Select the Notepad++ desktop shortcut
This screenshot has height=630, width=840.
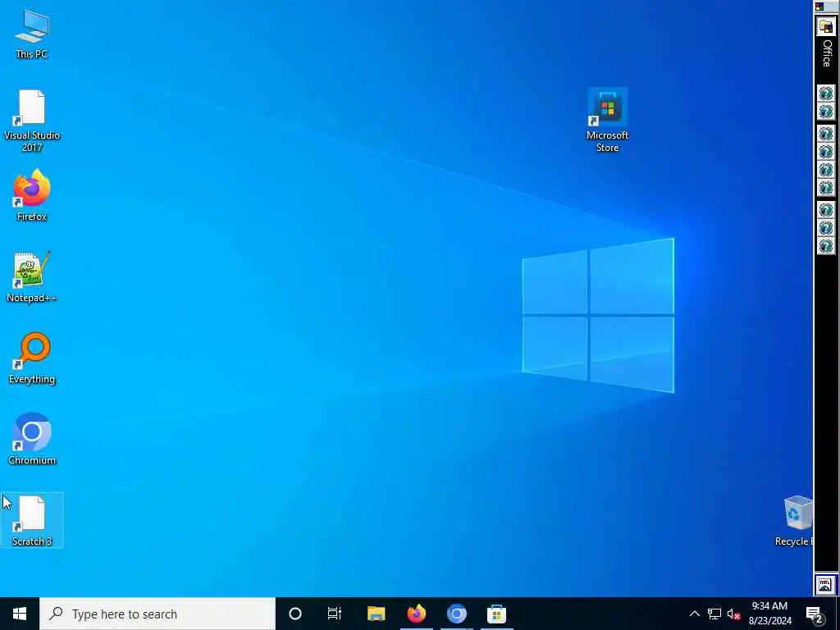point(32,277)
